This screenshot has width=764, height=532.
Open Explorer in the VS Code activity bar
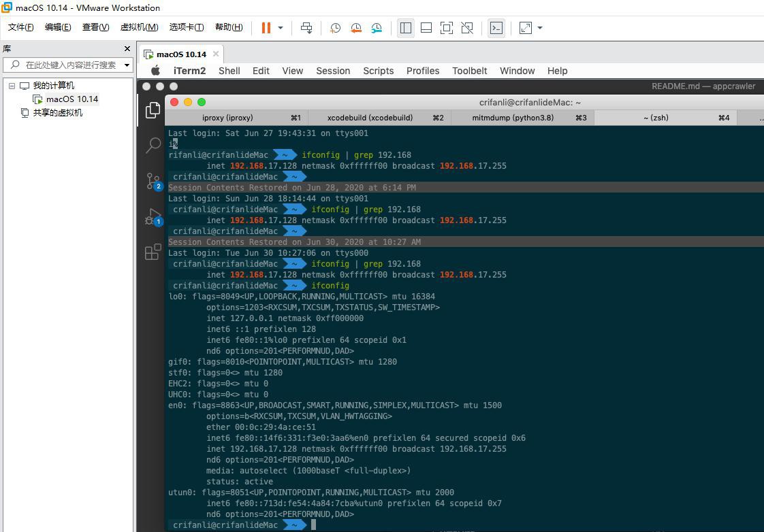click(x=153, y=110)
